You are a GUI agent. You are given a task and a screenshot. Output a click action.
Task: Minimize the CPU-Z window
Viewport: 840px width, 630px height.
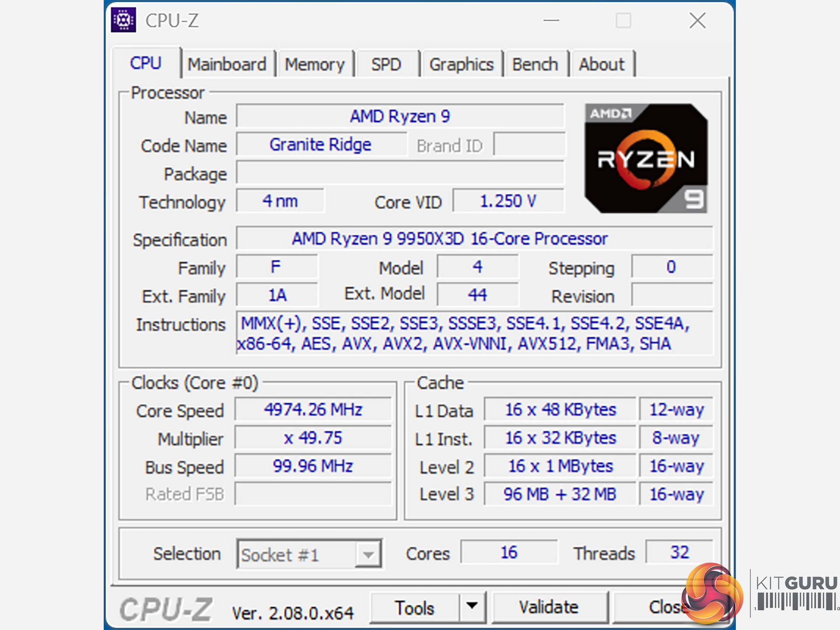551,20
